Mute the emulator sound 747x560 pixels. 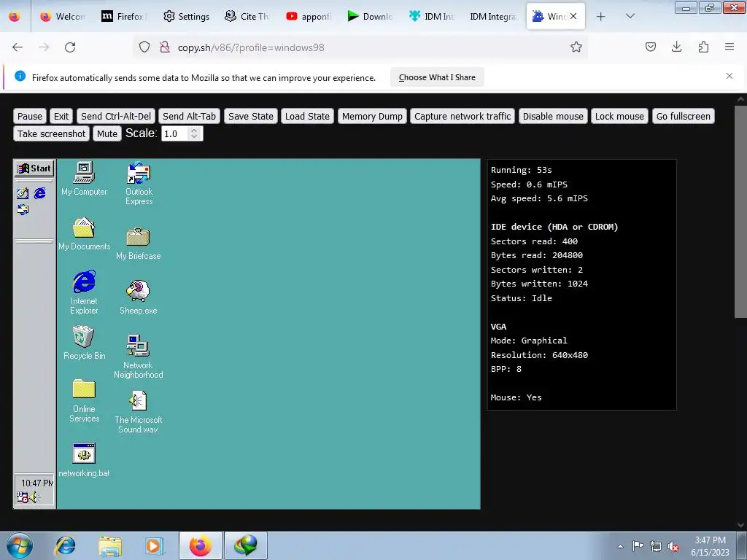[x=107, y=134]
